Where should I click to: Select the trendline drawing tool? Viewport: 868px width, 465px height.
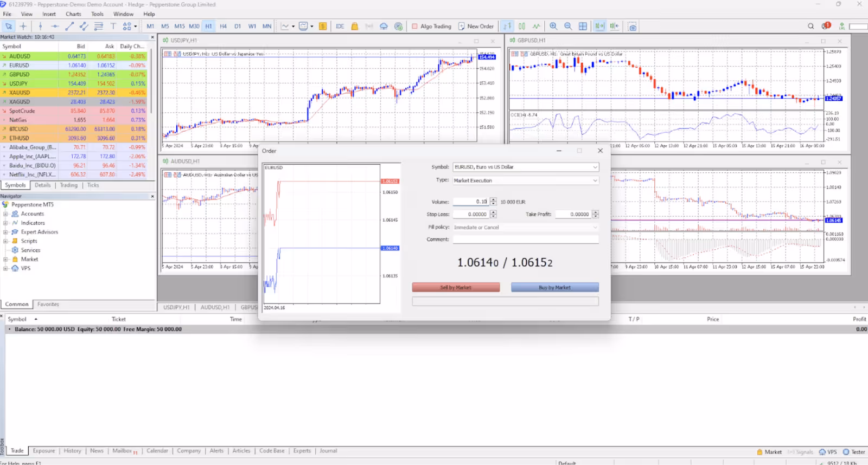coord(69,26)
